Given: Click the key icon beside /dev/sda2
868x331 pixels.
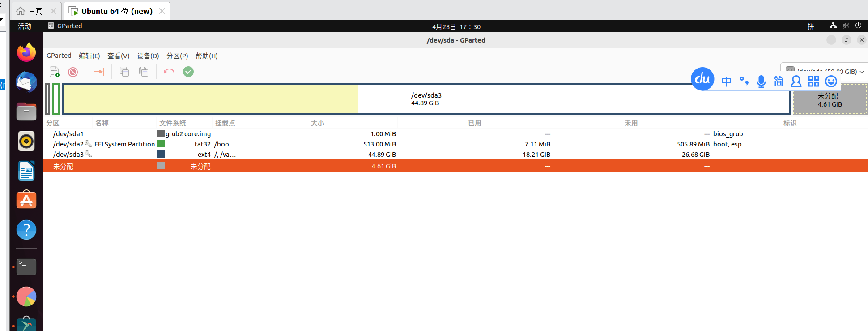Looking at the screenshot, I should tap(88, 144).
